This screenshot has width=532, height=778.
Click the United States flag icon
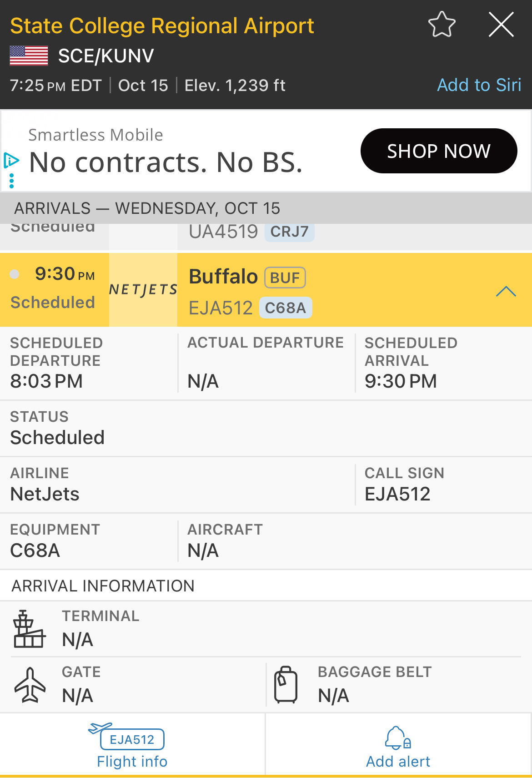tap(29, 56)
